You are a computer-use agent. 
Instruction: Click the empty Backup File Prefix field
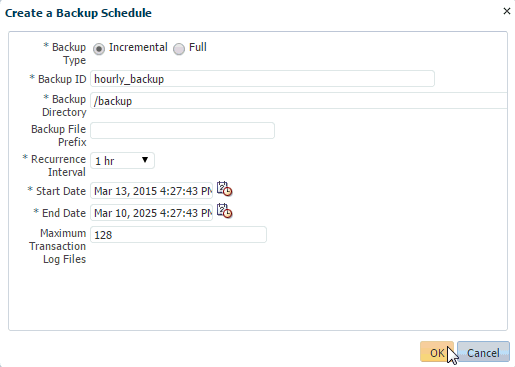tap(182, 130)
